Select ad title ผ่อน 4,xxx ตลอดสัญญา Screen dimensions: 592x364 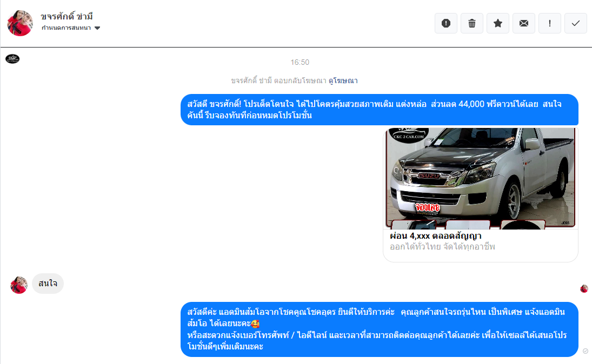coord(436,236)
